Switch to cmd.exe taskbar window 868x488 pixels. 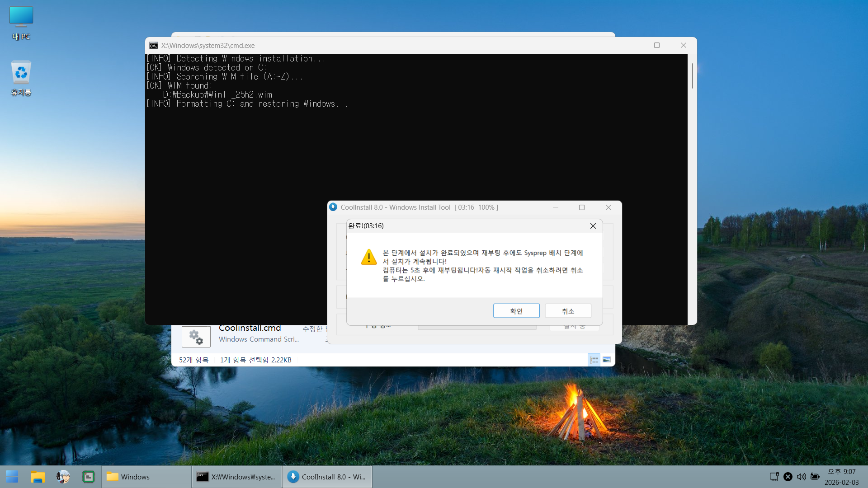tap(236, 477)
